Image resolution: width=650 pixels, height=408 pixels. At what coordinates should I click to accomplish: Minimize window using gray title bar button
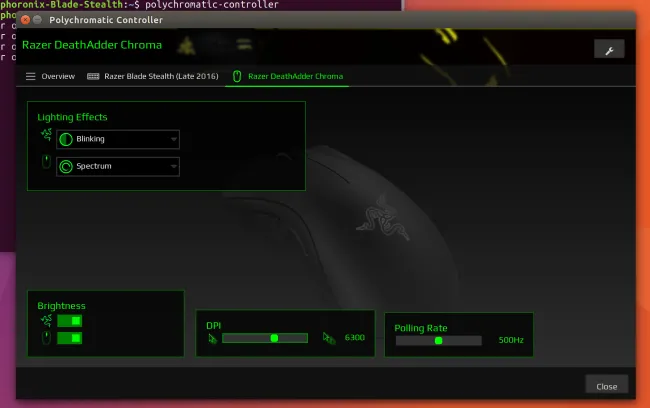tap(37, 19)
